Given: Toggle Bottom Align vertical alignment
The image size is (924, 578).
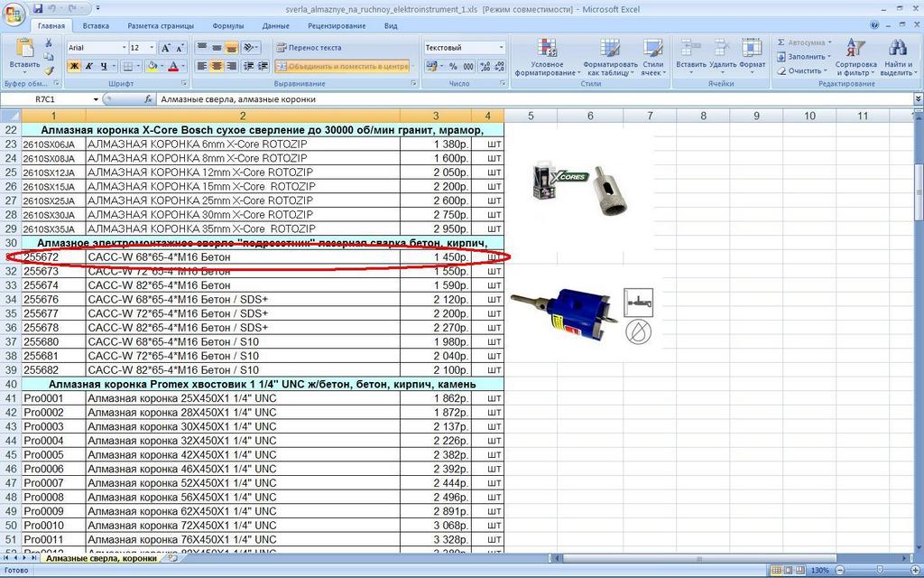Looking at the screenshot, I should (x=232, y=48).
